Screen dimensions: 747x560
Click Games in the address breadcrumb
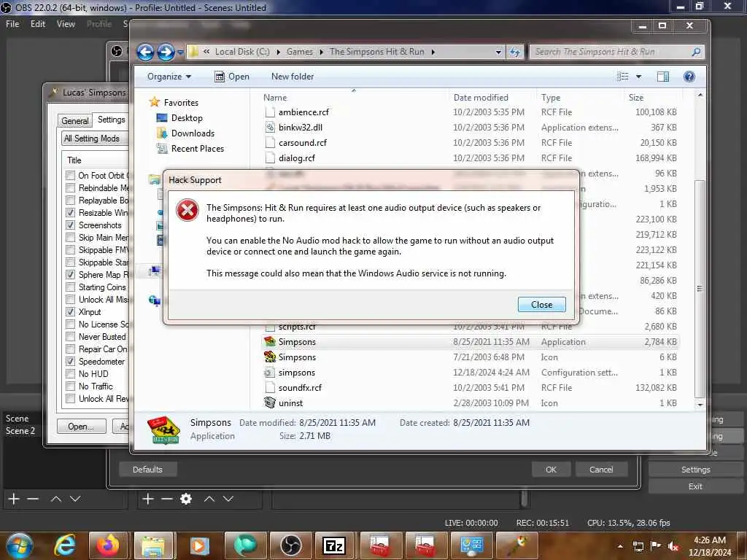pyautogui.click(x=300, y=52)
